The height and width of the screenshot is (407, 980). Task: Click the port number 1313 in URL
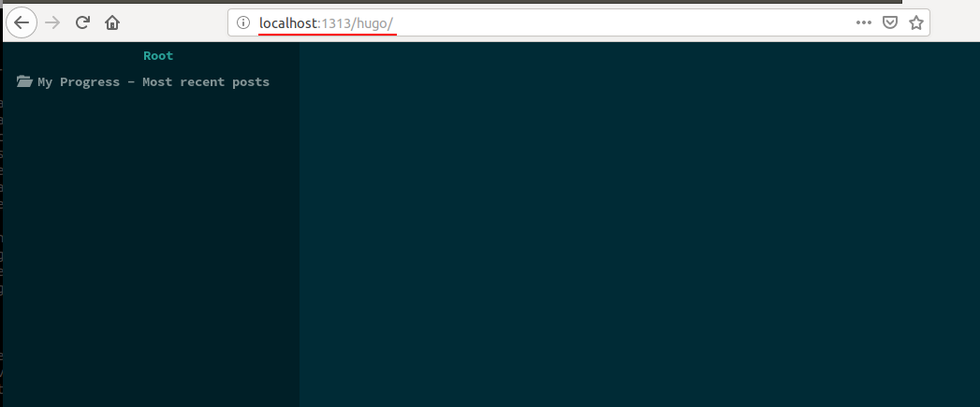335,22
